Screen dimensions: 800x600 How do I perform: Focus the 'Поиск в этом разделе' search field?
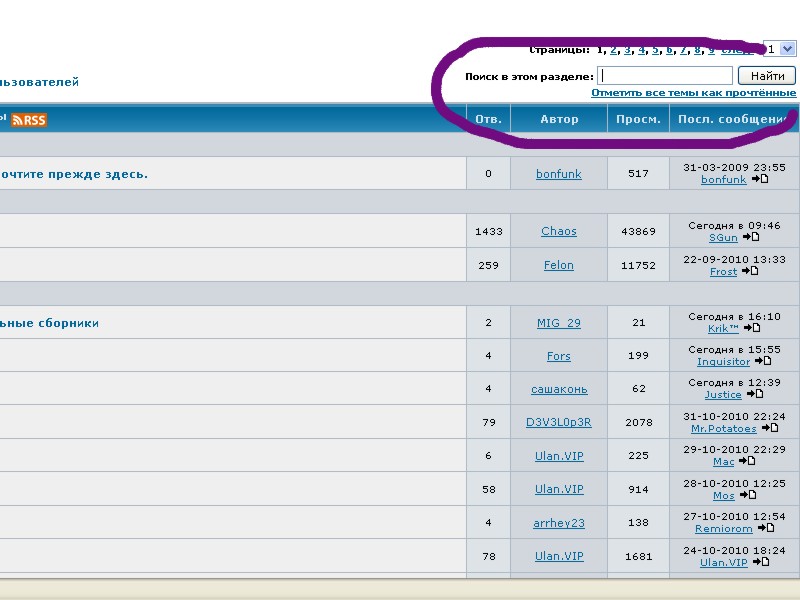click(665, 76)
